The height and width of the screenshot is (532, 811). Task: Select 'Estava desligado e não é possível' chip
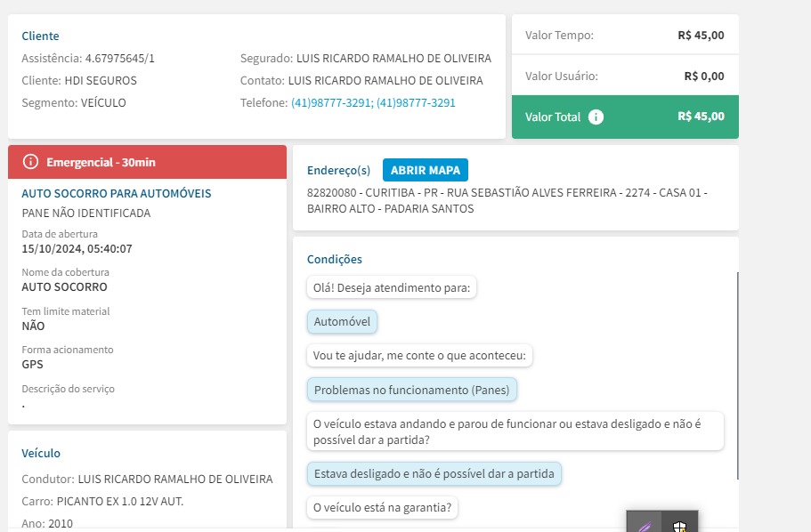[434, 473]
